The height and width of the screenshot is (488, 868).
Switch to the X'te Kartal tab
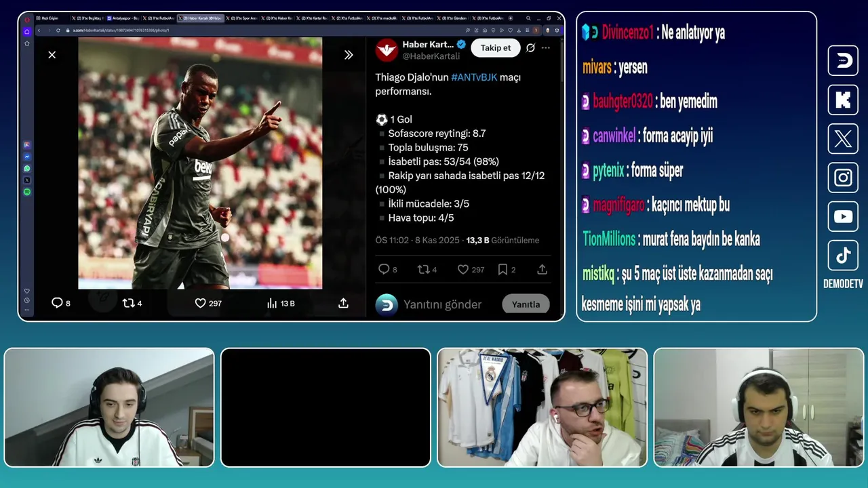click(x=313, y=18)
